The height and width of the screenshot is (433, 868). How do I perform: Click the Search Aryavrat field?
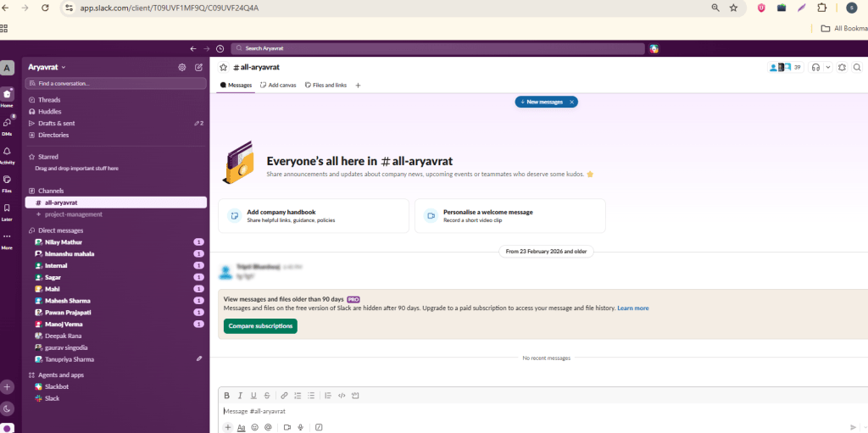coord(437,49)
